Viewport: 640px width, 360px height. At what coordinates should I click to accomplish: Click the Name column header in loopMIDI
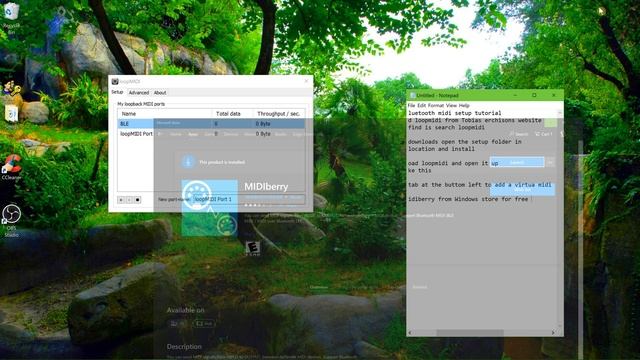point(164,114)
